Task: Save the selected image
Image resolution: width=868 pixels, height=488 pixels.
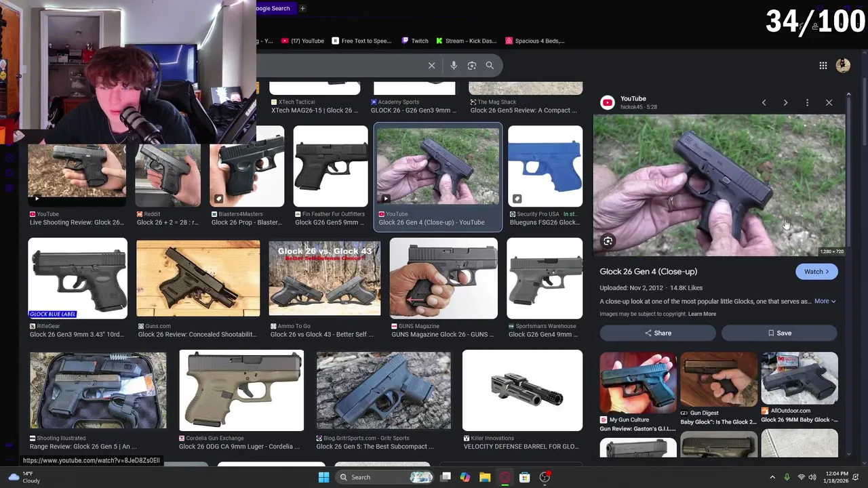Action: coord(779,333)
